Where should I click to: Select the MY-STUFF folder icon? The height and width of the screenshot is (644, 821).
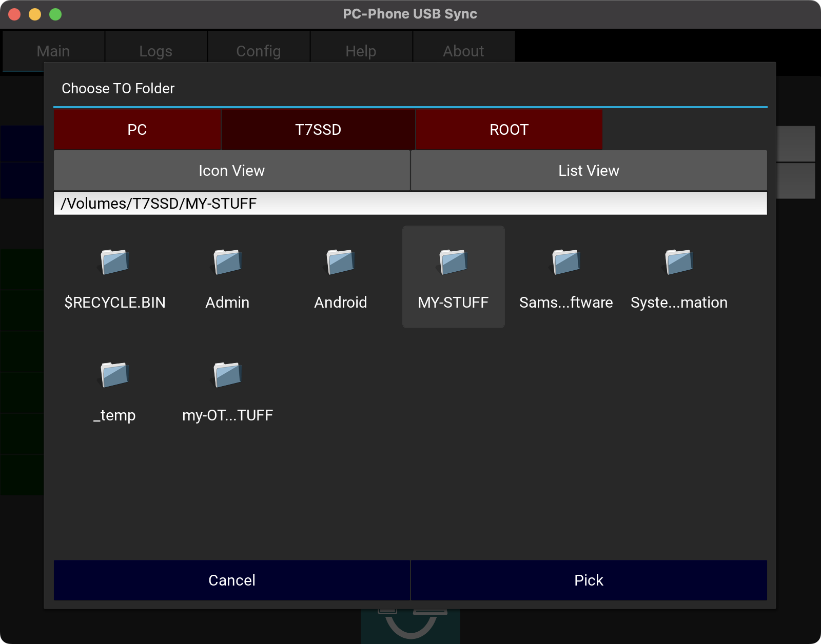click(x=453, y=263)
